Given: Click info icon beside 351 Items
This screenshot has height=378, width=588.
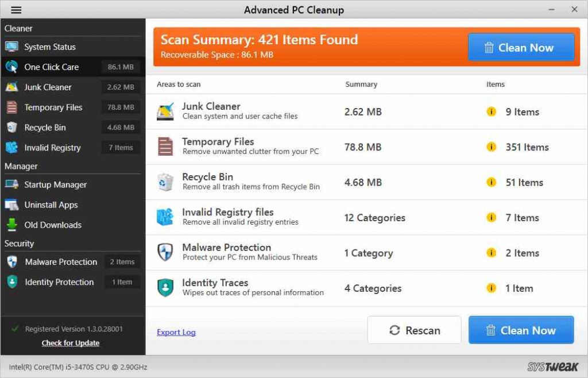Looking at the screenshot, I should (x=492, y=147).
